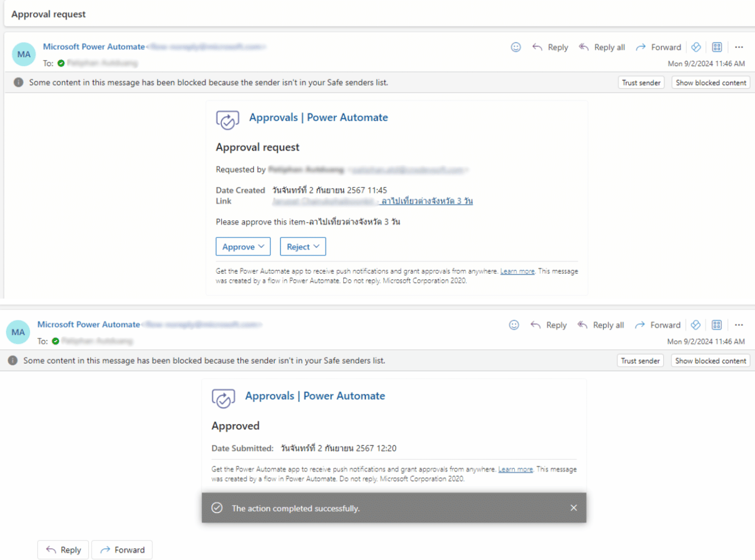This screenshot has width=755, height=560.
Task: Click the second email timestamp Mon 9/2/2024 11:46 AM
Action: (706, 341)
